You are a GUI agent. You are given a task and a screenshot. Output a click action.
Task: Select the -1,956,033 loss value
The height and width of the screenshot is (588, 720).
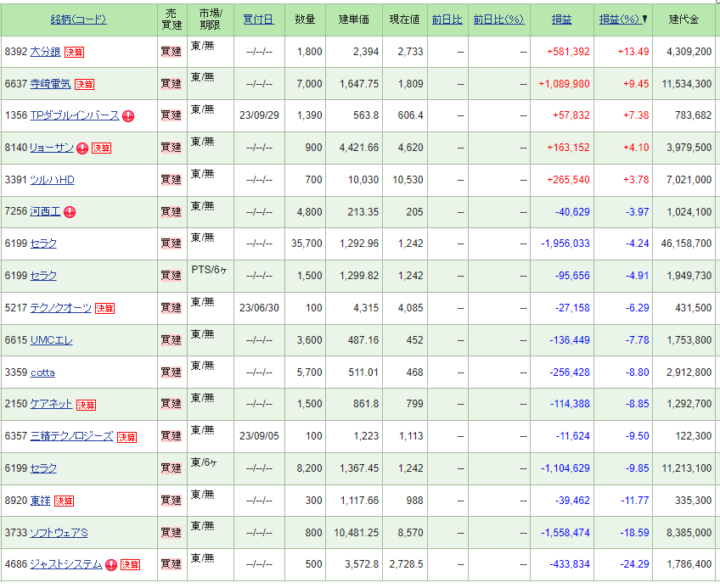point(565,244)
